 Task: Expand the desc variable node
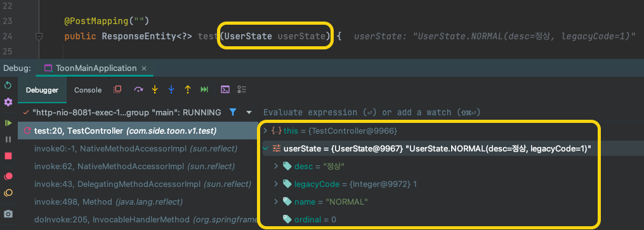[x=277, y=166]
